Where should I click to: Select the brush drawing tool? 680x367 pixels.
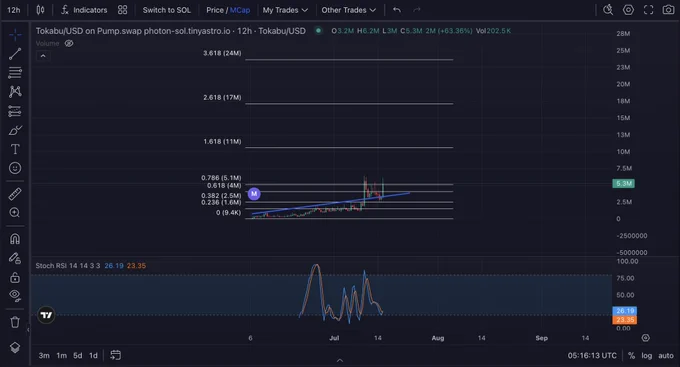pos(15,130)
